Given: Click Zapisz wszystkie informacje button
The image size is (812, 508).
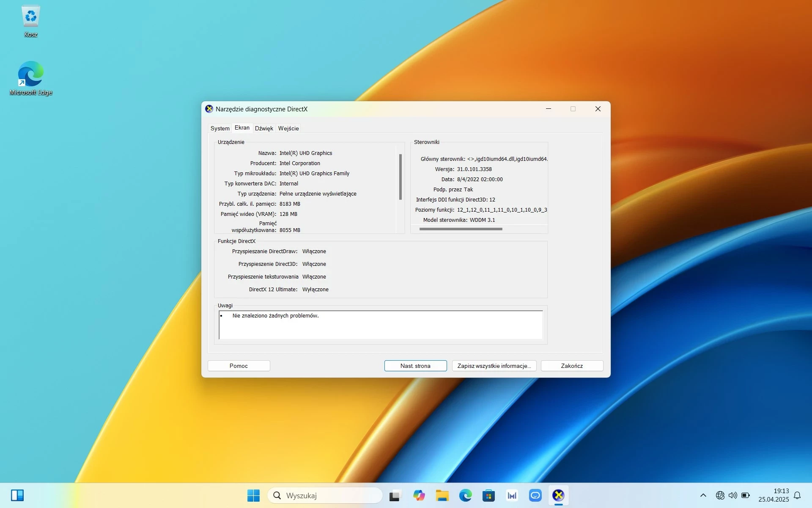Looking at the screenshot, I should [x=494, y=365].
